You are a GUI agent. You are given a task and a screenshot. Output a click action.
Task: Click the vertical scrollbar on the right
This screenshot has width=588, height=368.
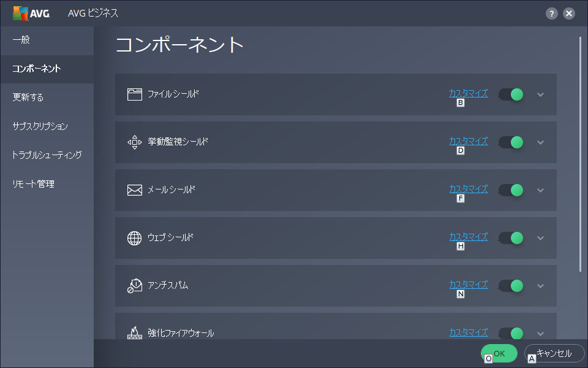(580, 154)
